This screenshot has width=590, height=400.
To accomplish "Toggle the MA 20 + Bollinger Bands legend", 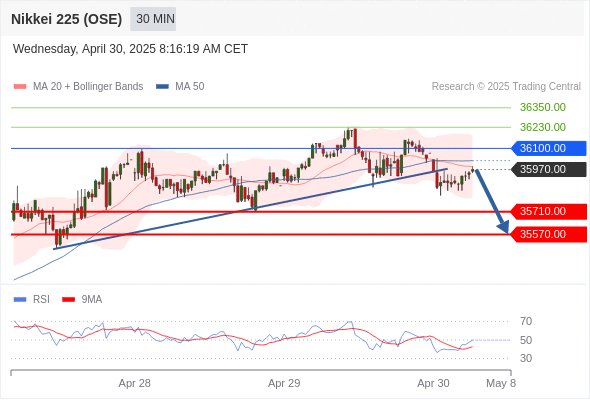I will pos(88,87).
